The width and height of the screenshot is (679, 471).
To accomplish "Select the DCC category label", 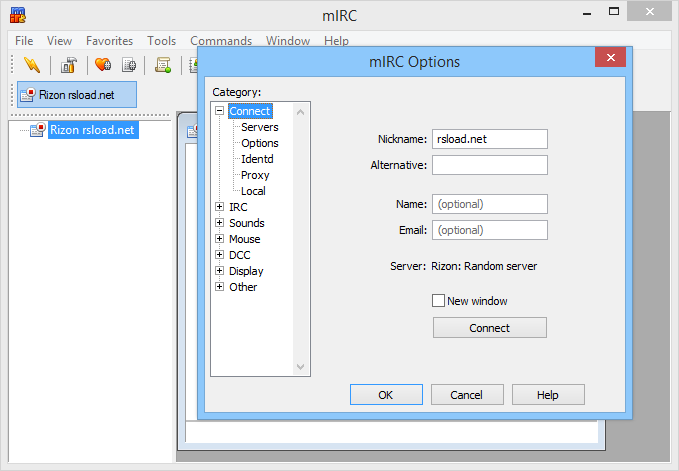I will click(x=239, y=255).
